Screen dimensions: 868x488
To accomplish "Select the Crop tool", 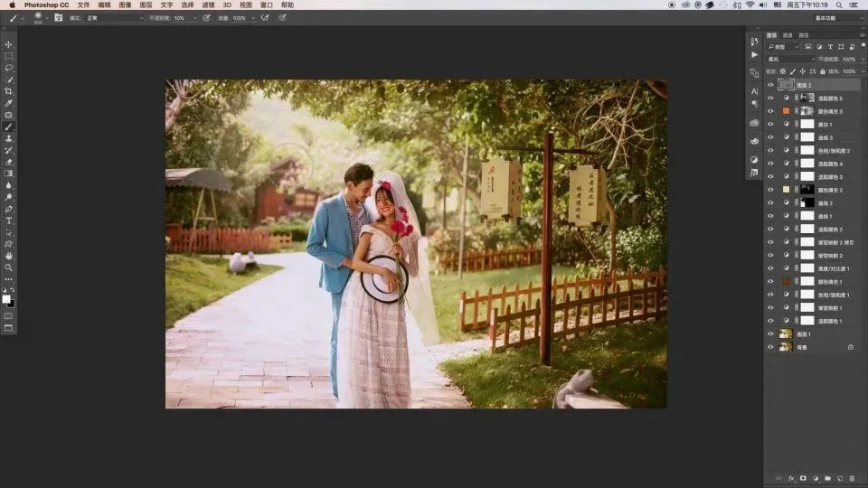I will point(9,91).
